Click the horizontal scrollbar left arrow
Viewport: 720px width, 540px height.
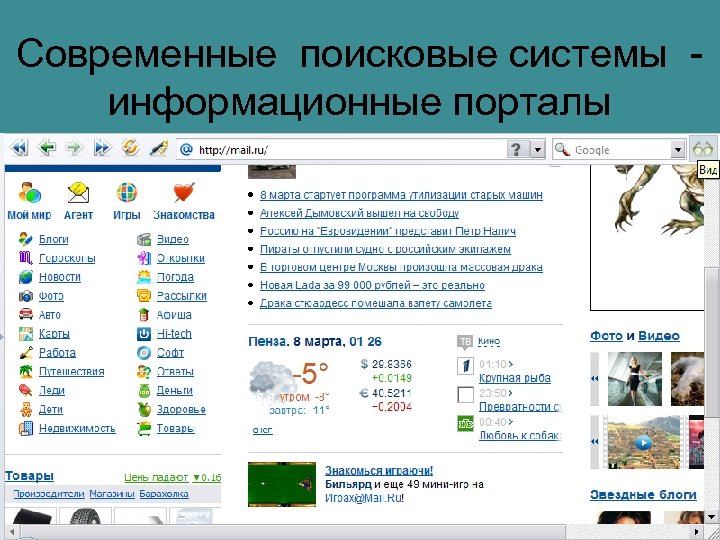tap(11, 533)
